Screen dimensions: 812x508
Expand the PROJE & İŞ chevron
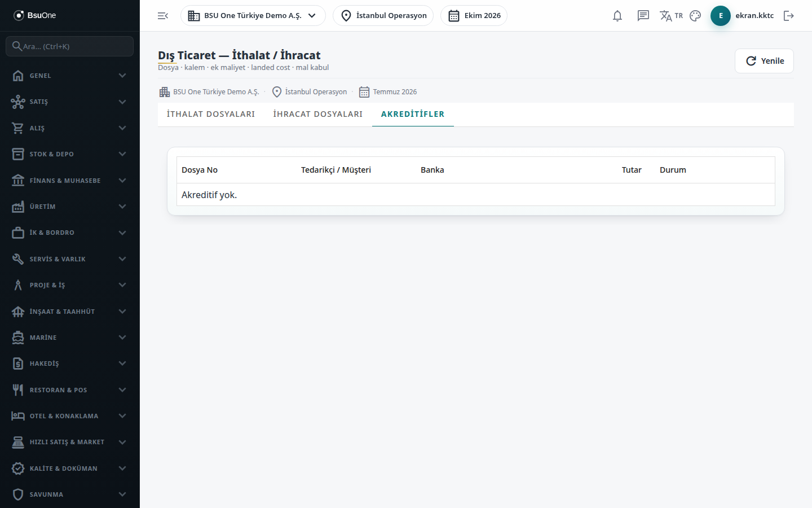pos(122,285)
